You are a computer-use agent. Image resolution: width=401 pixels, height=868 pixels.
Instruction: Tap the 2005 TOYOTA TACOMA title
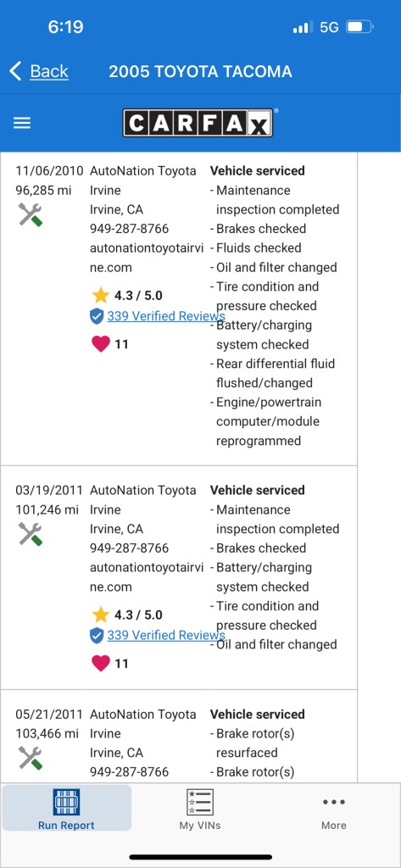coord(200,71)
